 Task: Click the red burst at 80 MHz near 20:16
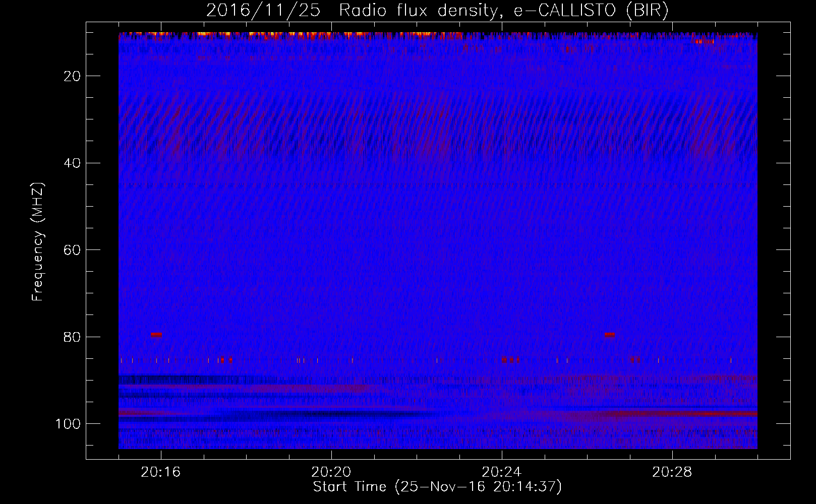[157, 335]
